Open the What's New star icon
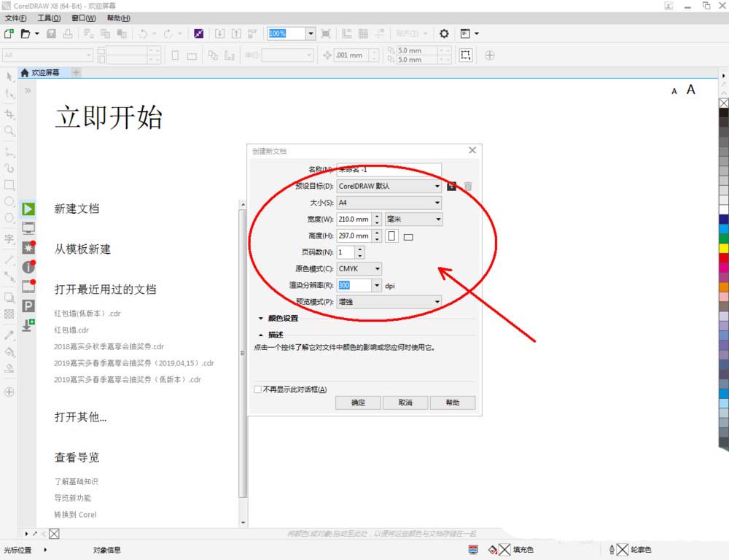 pos(28,247)
